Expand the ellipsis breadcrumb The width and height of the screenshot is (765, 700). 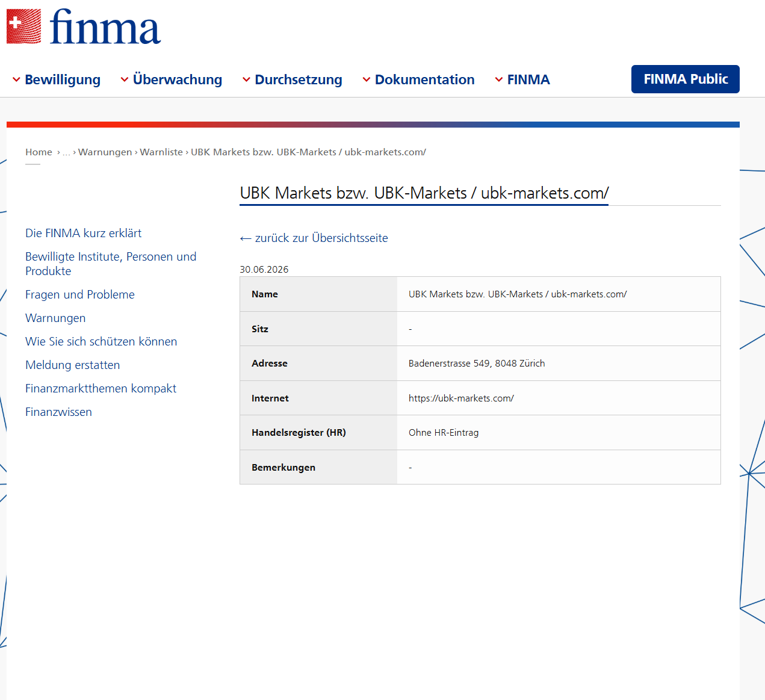click(x=66, y=153)
